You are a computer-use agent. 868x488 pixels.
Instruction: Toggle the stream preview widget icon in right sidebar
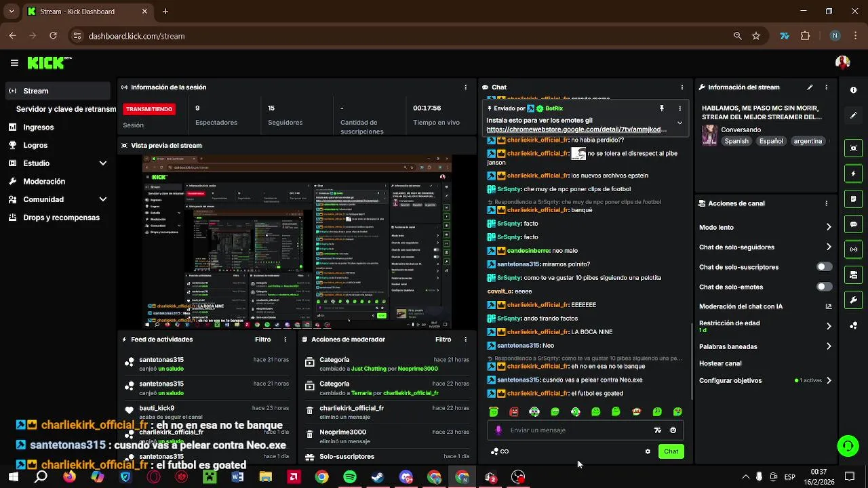tap(853, 148)
